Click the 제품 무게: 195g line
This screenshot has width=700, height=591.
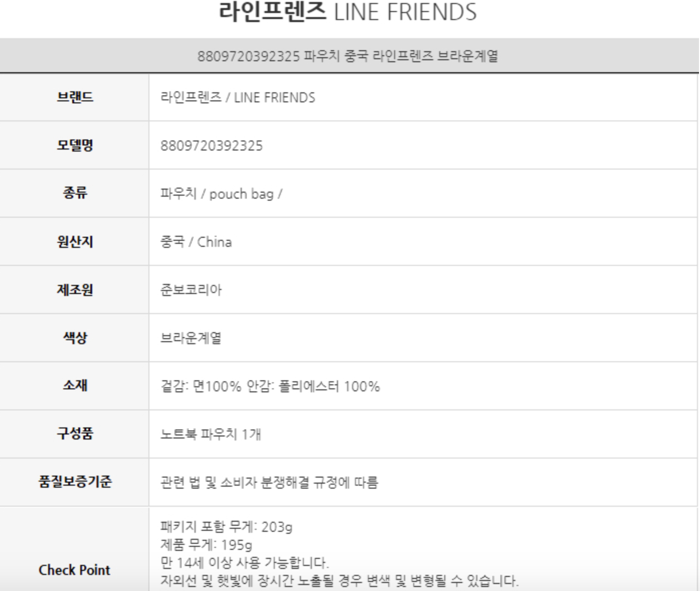click(206, 545)
